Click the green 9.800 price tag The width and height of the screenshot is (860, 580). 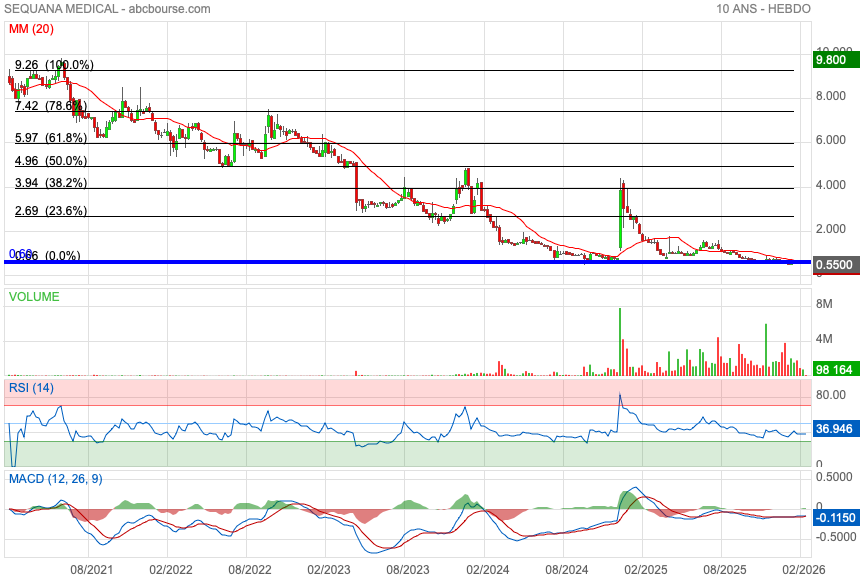coord(833,60)
